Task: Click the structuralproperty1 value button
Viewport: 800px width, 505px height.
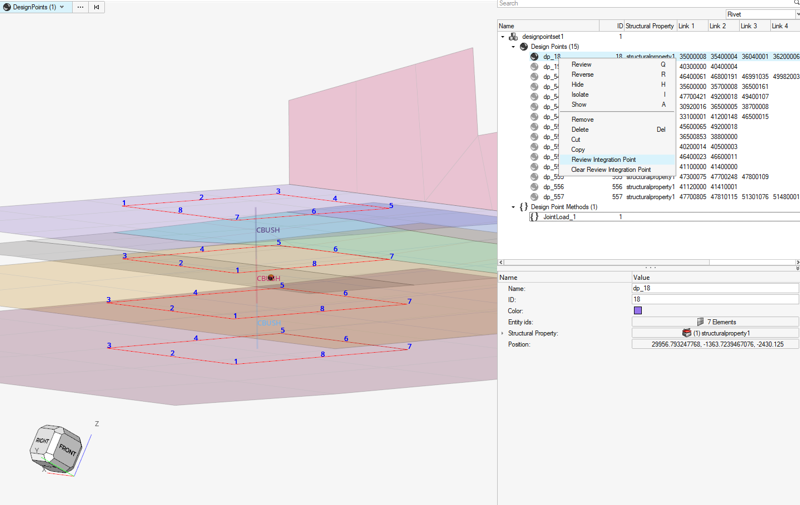Action: coord(715,333)
